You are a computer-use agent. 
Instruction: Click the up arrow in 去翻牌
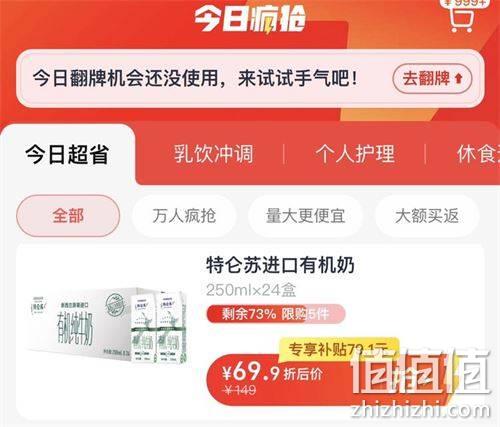(459, 78)
